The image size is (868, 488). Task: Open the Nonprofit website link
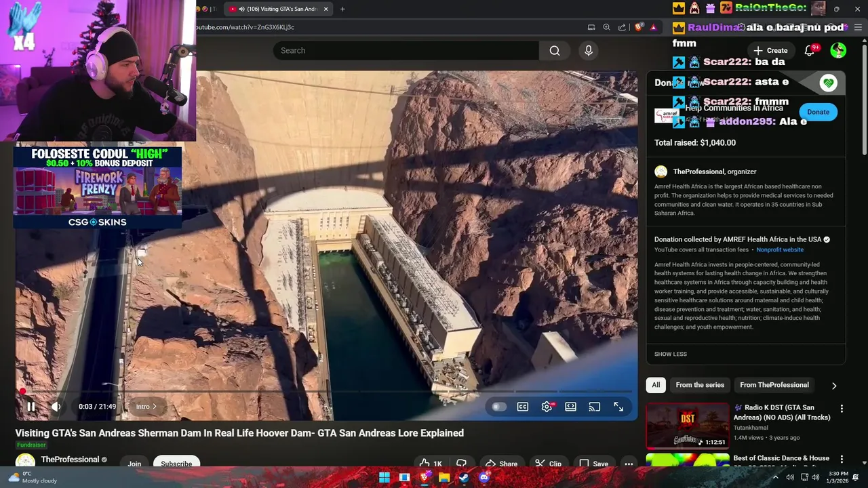coord(780,250)
